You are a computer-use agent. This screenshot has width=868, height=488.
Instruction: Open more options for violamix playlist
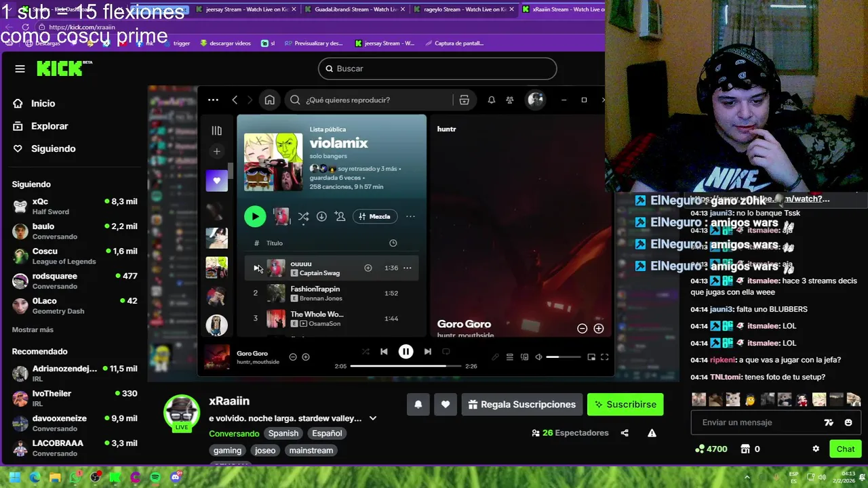pos(410,216)
